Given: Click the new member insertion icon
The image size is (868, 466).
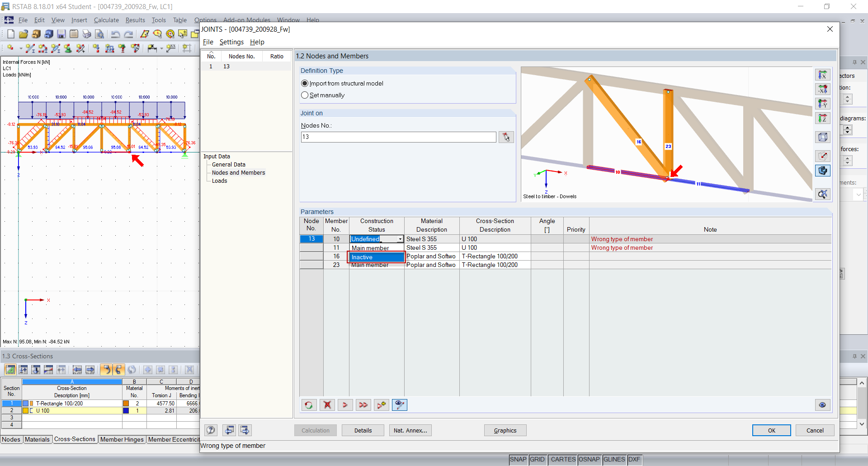Looking at the screenshot, I should [30, 48].
